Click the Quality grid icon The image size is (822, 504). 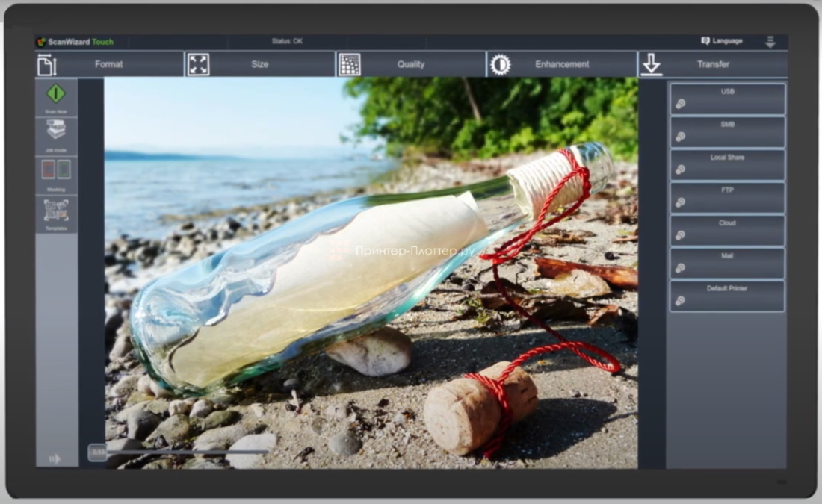coord(349,65)
